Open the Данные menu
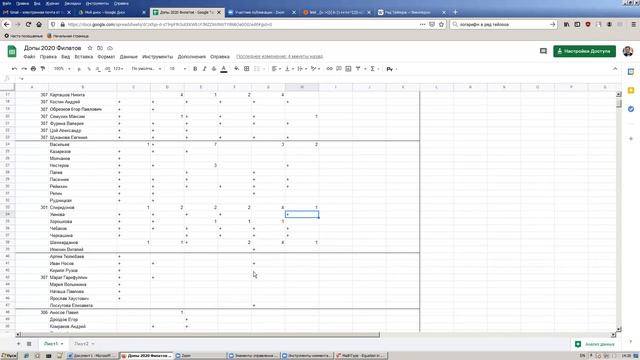 129,57
